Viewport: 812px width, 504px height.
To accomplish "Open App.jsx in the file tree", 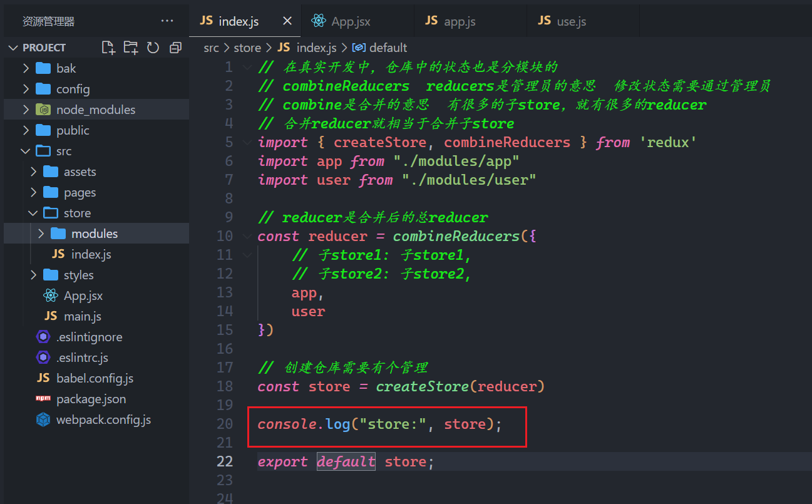I will click(x=83, y=296).
